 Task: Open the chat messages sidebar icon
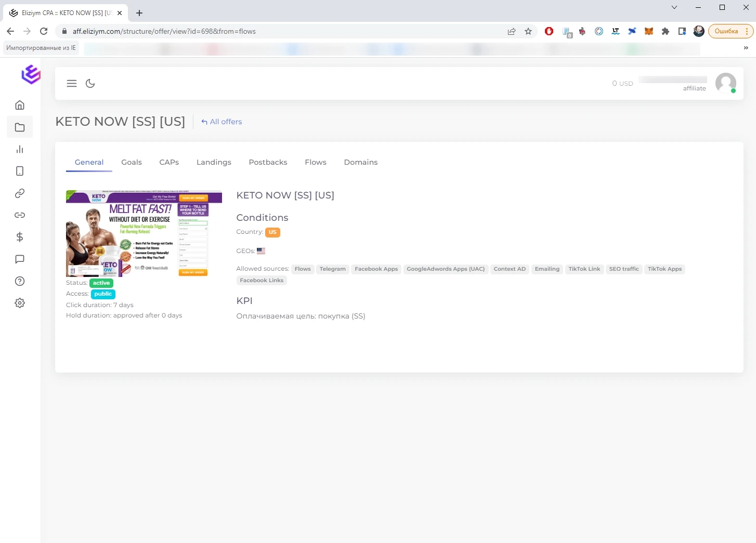click(20, 259)
